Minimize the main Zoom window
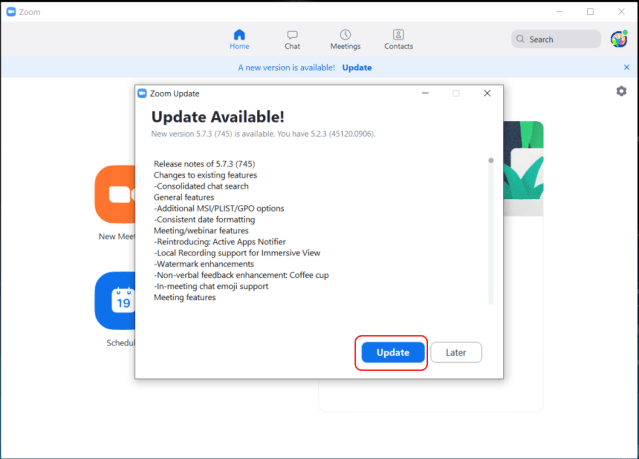The width and height of the screenshot is (639, 459). point(560,12)
